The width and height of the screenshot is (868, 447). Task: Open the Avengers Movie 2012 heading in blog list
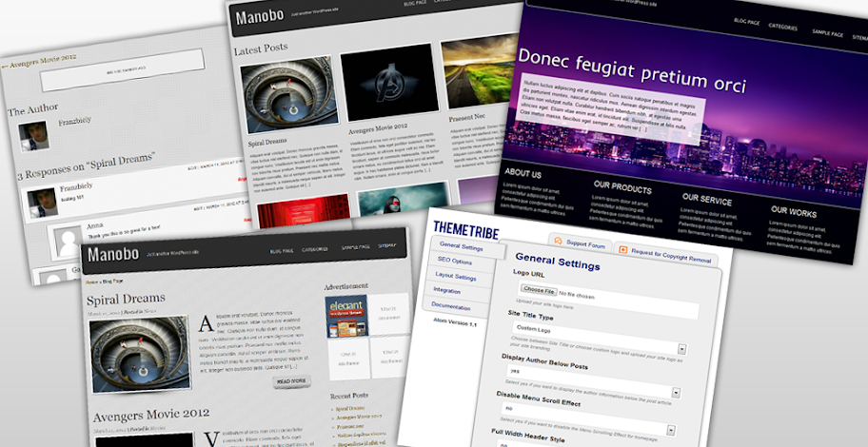click(x=151, y=415)
